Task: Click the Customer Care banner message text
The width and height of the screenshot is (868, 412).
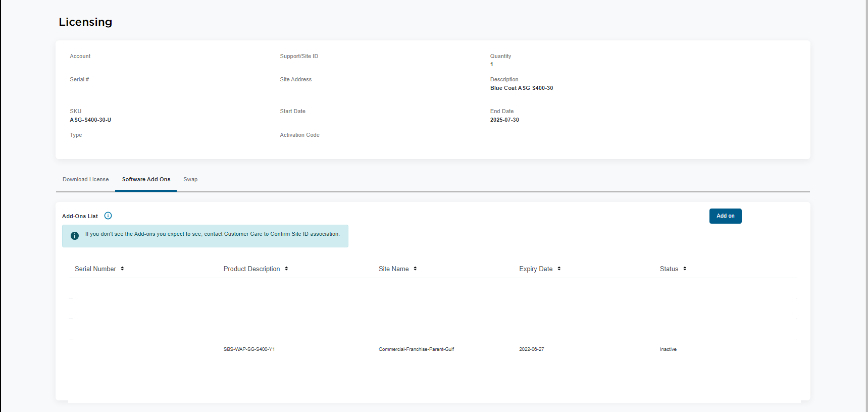Action: (x=212, y=234)
